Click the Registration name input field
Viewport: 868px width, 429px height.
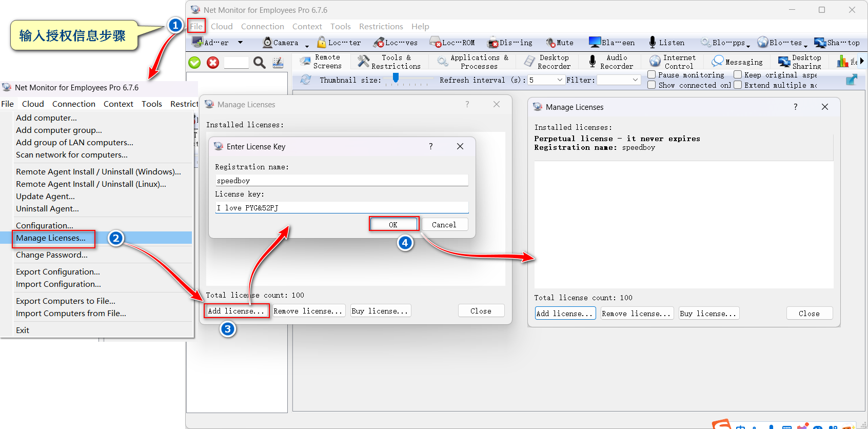pyautogui.click(x=342, y=180)
